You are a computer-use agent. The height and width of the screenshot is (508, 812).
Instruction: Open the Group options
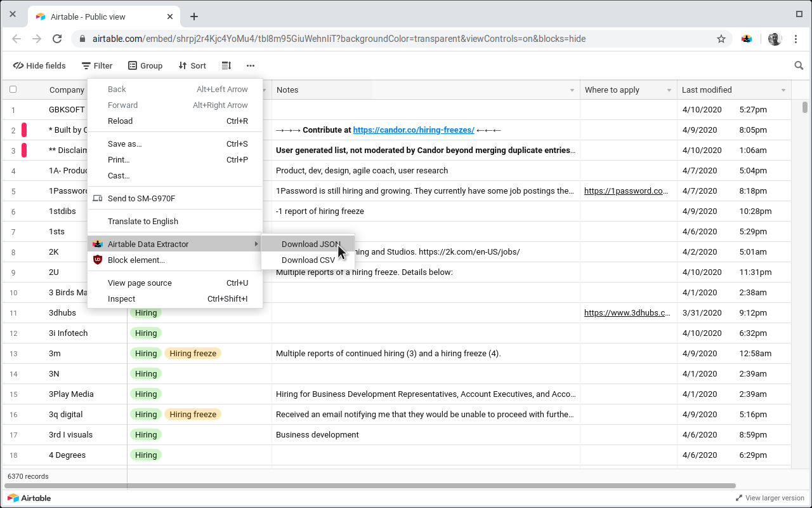pos(145,65)
